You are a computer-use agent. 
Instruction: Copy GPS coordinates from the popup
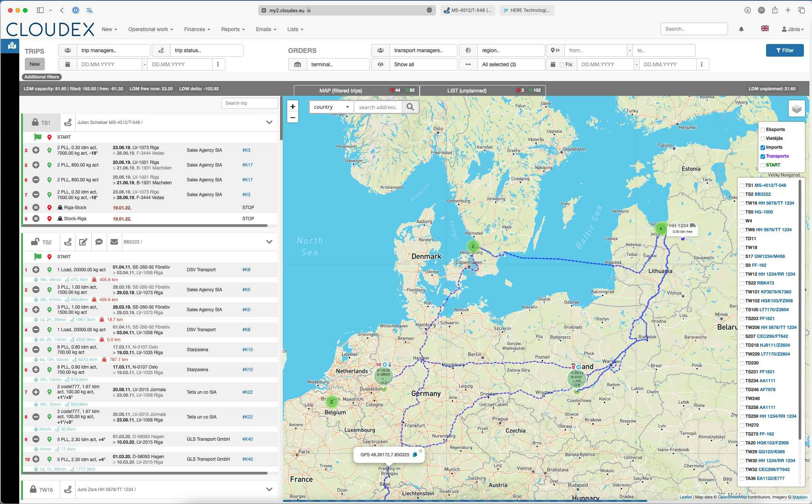pyautogui.click(x=415, y=454)
